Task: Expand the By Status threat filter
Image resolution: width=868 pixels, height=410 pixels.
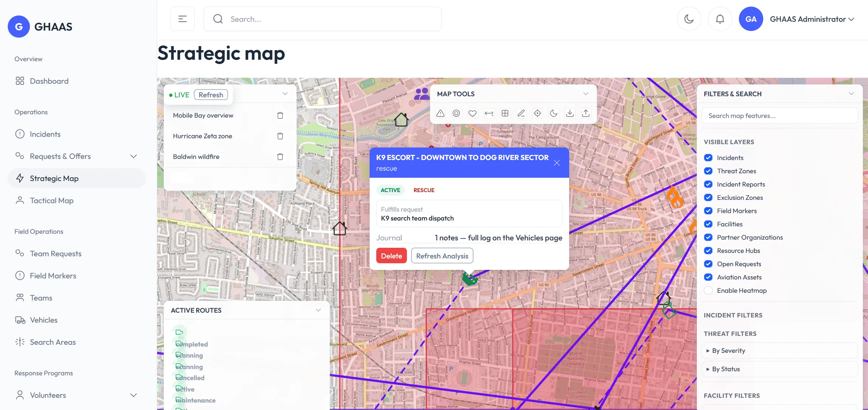Action: click(779, 369)
